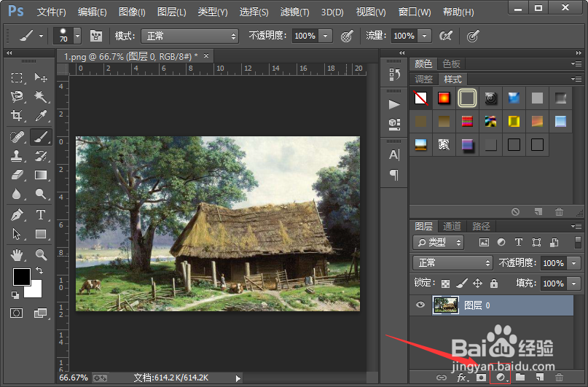Select the Blur tool
The width and height of the screenshot is (588, 387).
point(17,194)
